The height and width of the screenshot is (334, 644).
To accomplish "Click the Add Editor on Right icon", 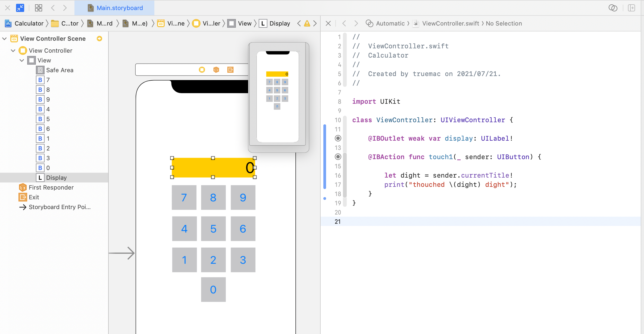I will [632, 8].
